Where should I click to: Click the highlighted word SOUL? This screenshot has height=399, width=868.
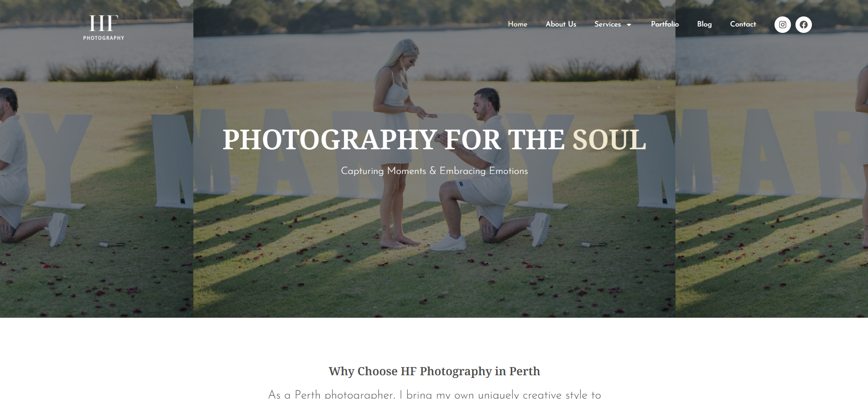[609, 140]
